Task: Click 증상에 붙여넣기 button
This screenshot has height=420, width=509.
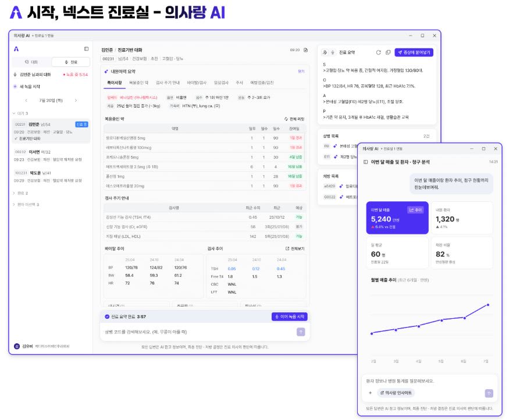Action: click(x=414, y=52)
